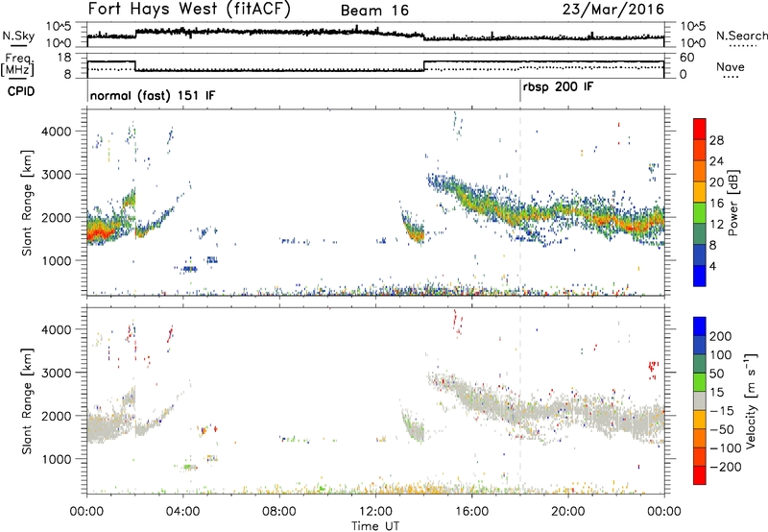Screen dimensions: 768x532
Task: Click the 'Velocity [m s-1]' colorbar label
Action: tap(751, 400)
